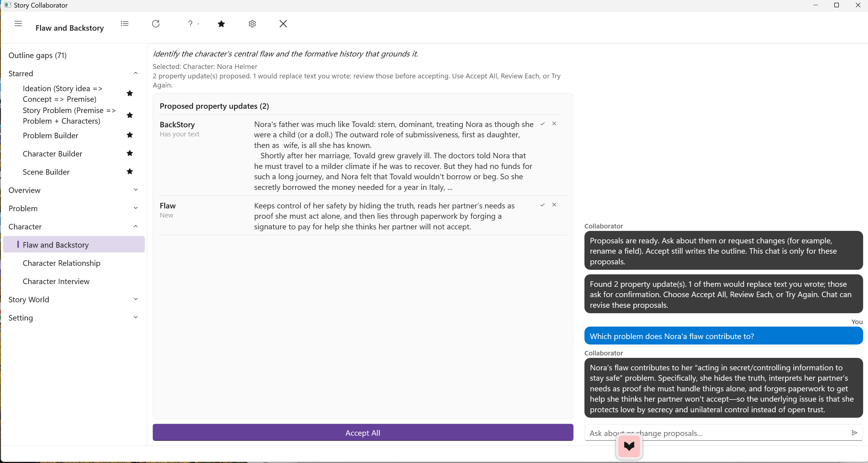Click Collaborator's answer about Nora's flaw
The height and width of the screenshot is (463, 868).
coord(723,388)
